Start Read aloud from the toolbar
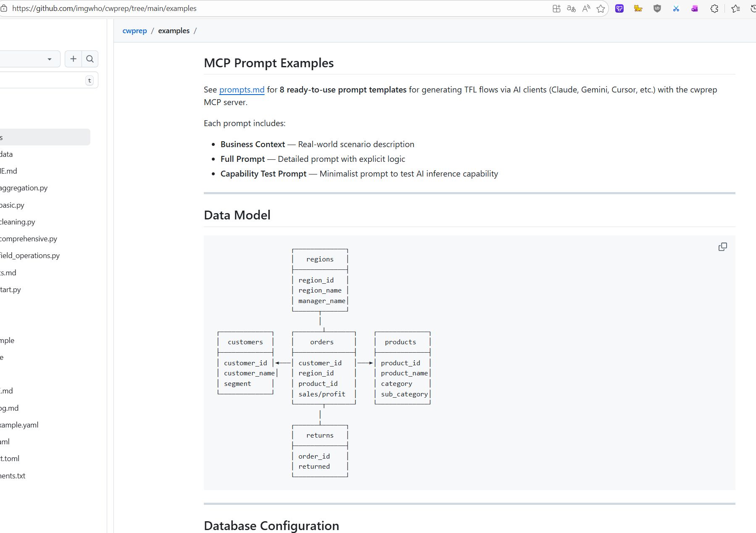This screenshot has height=533, width=756. click(586, 8)
